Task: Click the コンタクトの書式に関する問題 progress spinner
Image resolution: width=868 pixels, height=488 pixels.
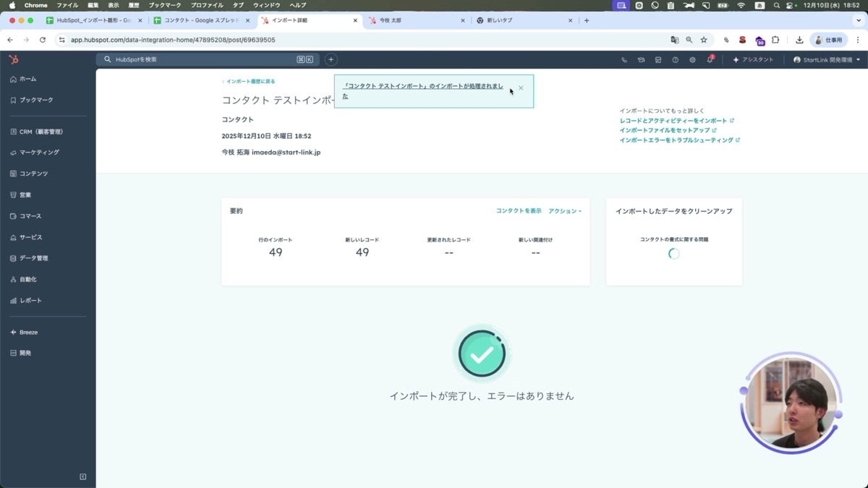Action: [673, 254]
